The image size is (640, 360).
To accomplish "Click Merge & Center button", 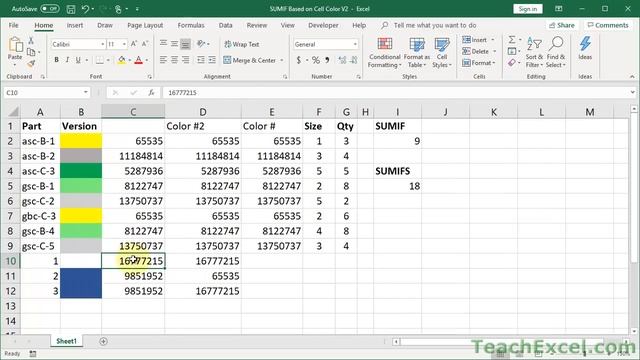I will click(x=250, y=60).
